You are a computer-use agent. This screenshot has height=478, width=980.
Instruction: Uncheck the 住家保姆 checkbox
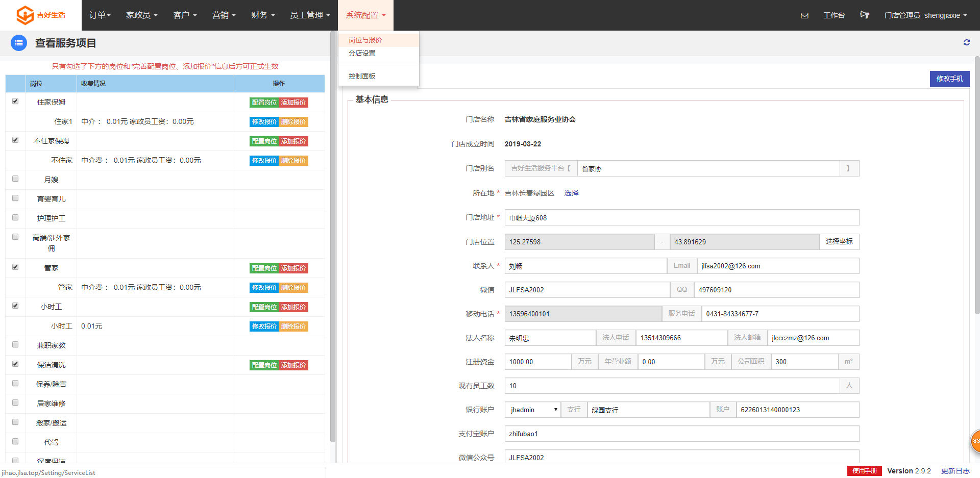pyautogui.click(x=15, y=101)
